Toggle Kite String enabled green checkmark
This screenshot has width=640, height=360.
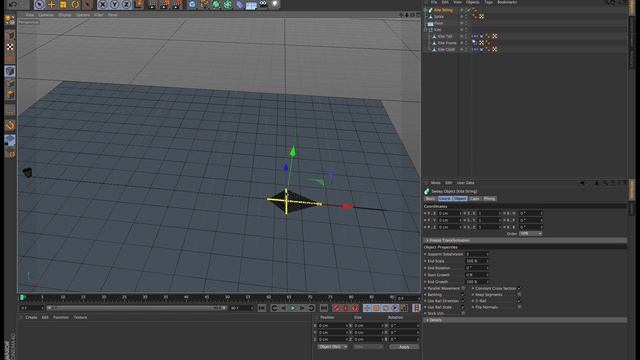[469, 10]
